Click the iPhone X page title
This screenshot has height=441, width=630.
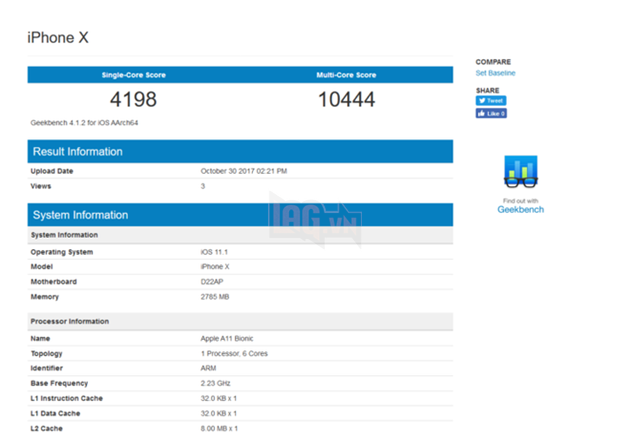58,38
